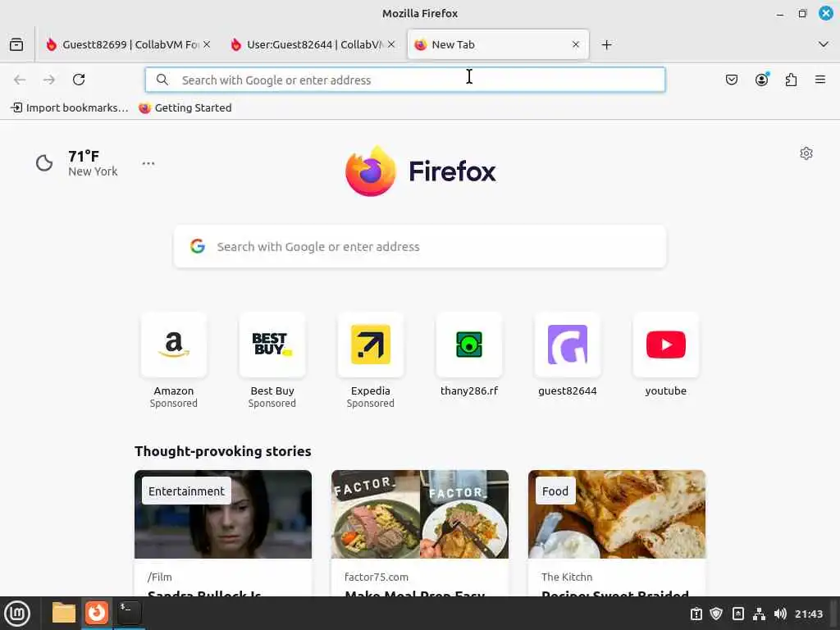Go forward using the forward arrow
Viewport: 840px width, 630px height.
[49, 80]
